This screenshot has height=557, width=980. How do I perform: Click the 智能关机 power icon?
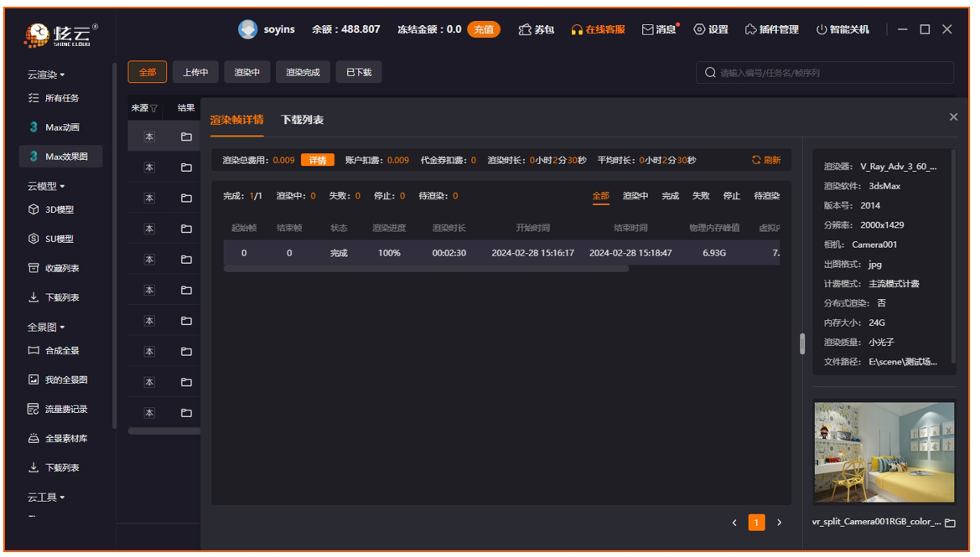click(822, 29)
